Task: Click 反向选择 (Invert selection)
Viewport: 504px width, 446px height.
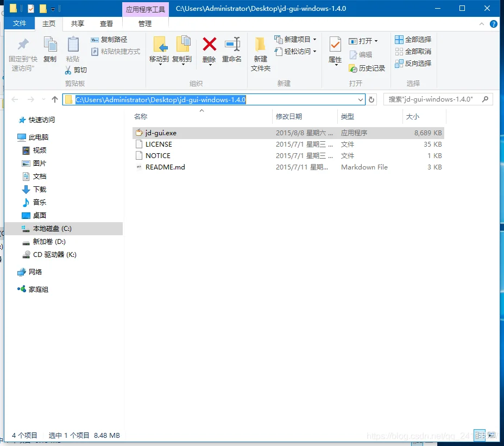Action: pos(413,64)
